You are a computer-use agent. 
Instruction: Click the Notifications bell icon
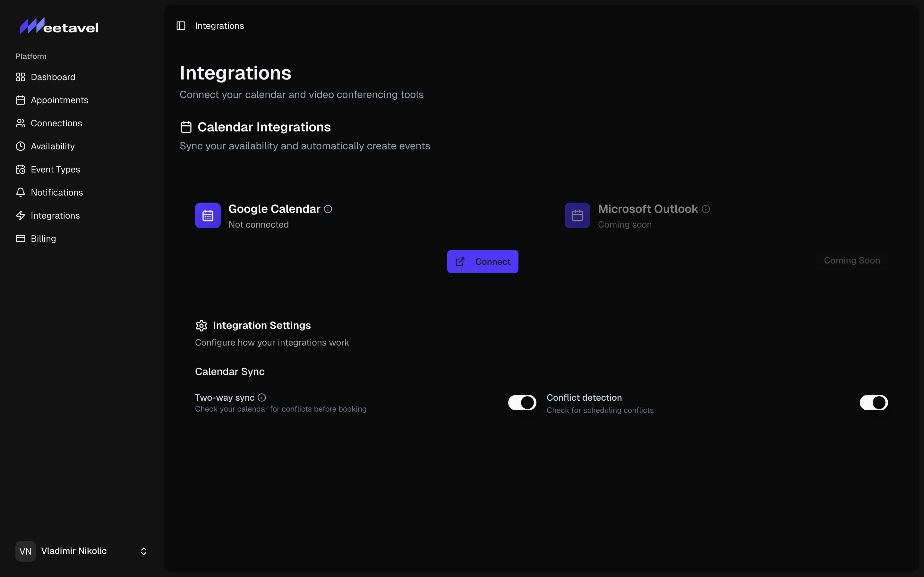pos(21,192)
